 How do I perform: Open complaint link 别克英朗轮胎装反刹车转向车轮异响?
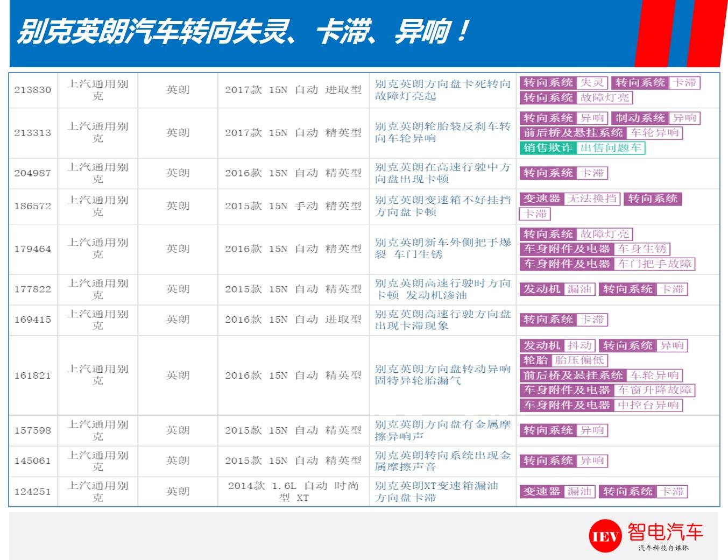[442, 132]
